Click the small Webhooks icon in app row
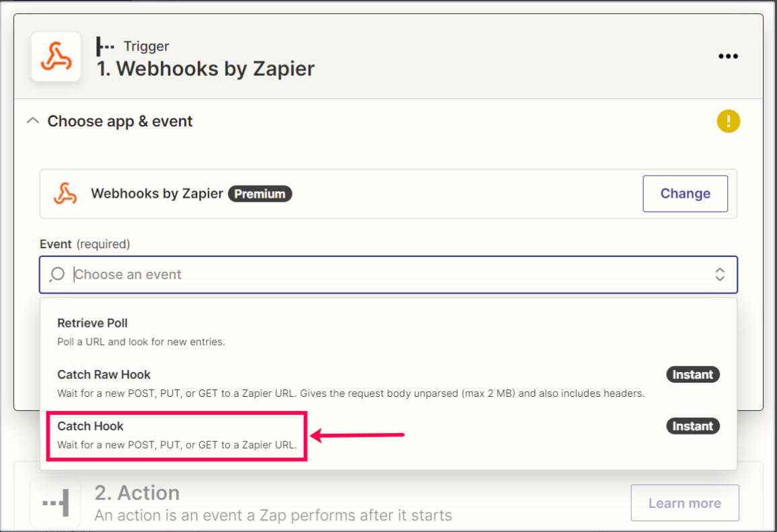777x532 pixels. (65, 193)
